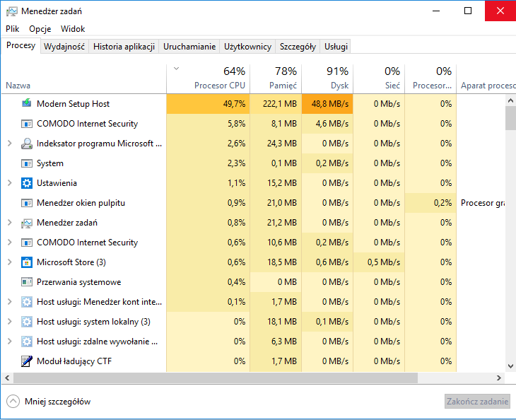The width and height of the screenshot is (516, 420).
Task: Click the Menedżer zadań process row icon
Action: (27, 223)
